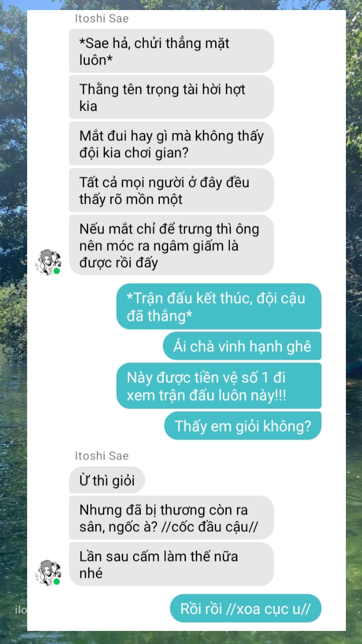Open the Itoshi Sae sender name at the top

click(102, 19)
